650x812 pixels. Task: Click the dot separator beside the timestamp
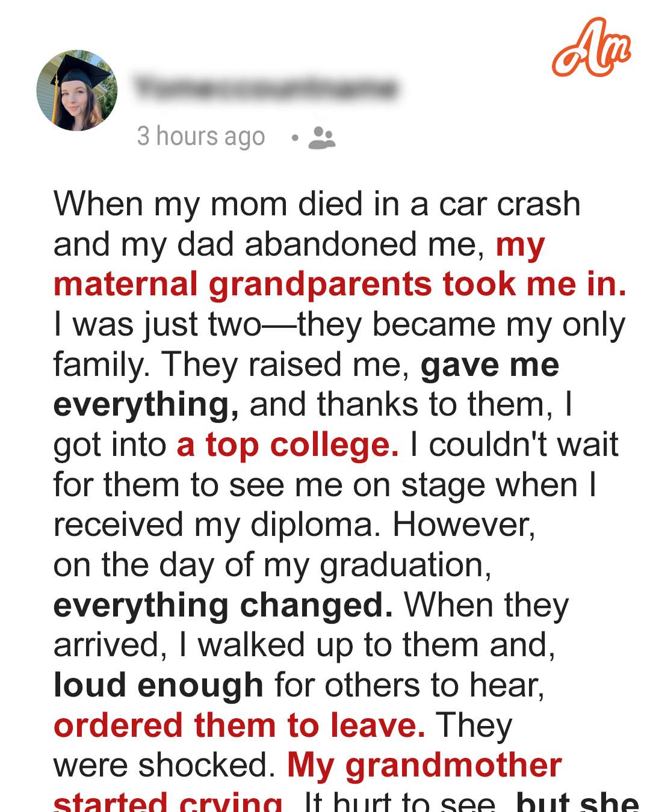point(294,138)
